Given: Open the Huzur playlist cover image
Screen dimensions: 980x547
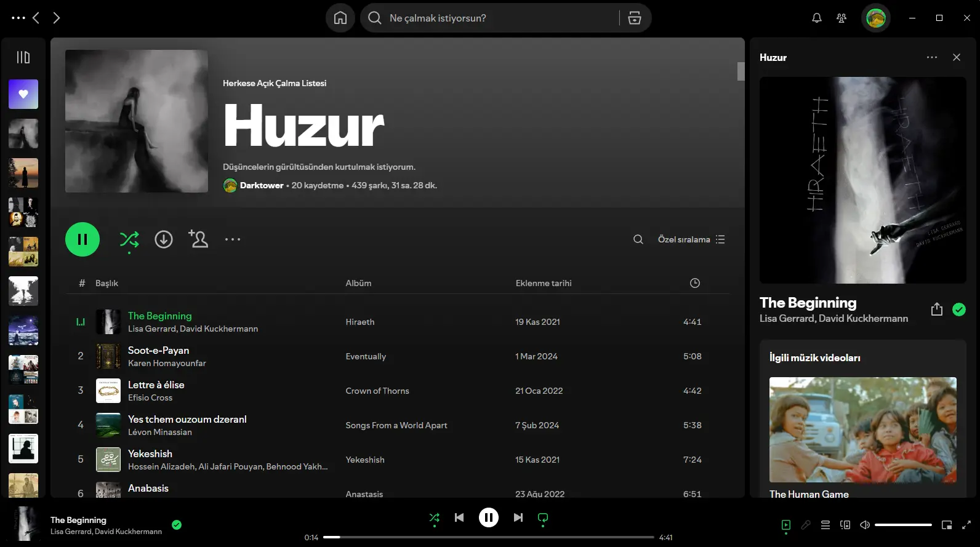Looking at the screenshot, I should (x=137, y=121).
